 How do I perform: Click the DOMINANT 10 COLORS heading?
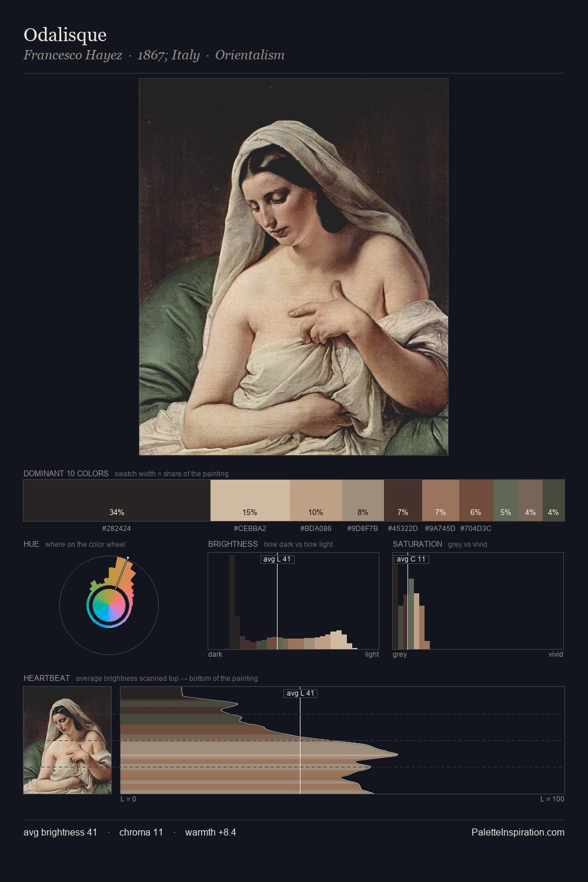[x=66, y=473]
